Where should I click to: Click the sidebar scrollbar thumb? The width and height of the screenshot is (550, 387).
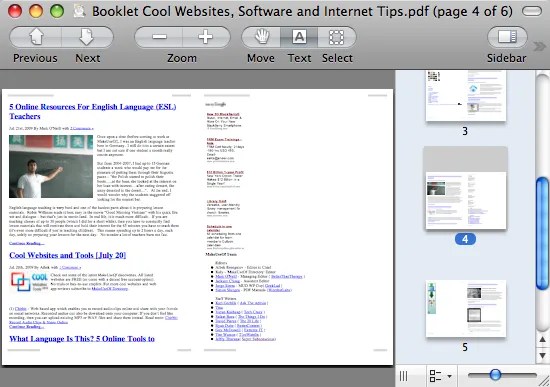click(542, 233)
